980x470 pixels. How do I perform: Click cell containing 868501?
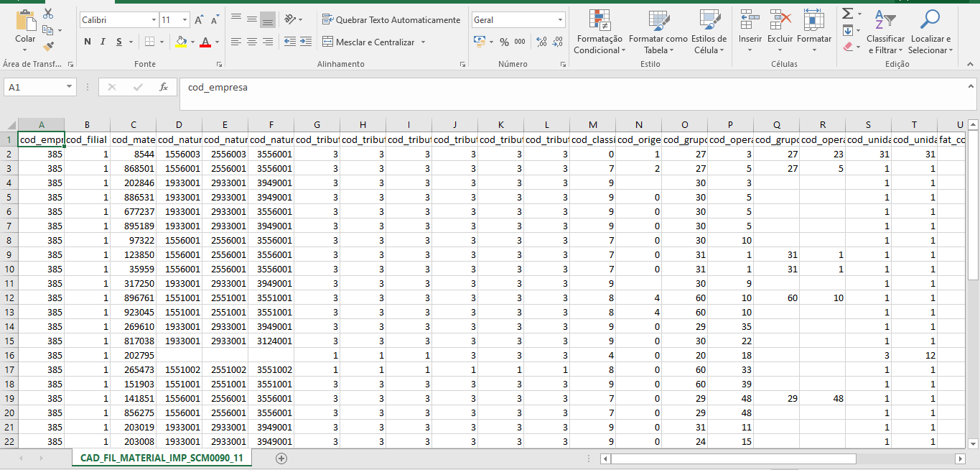134,168
